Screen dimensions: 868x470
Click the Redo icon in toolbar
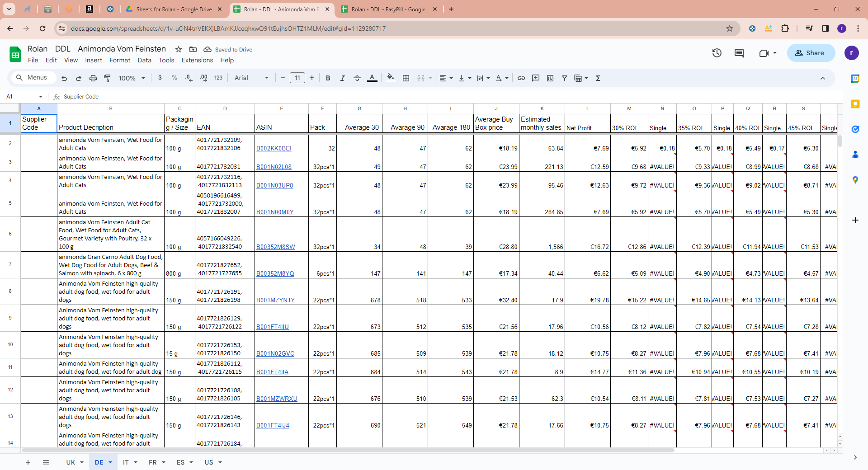click(79, 78)
